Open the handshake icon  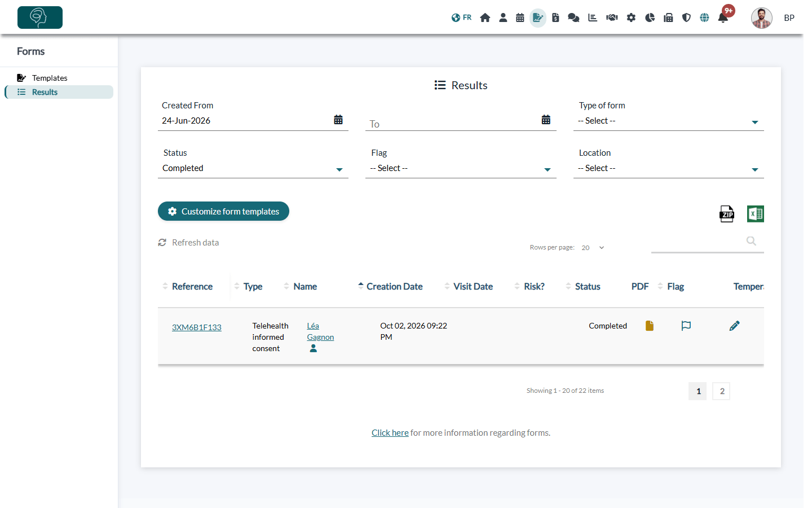coord(612,17)
